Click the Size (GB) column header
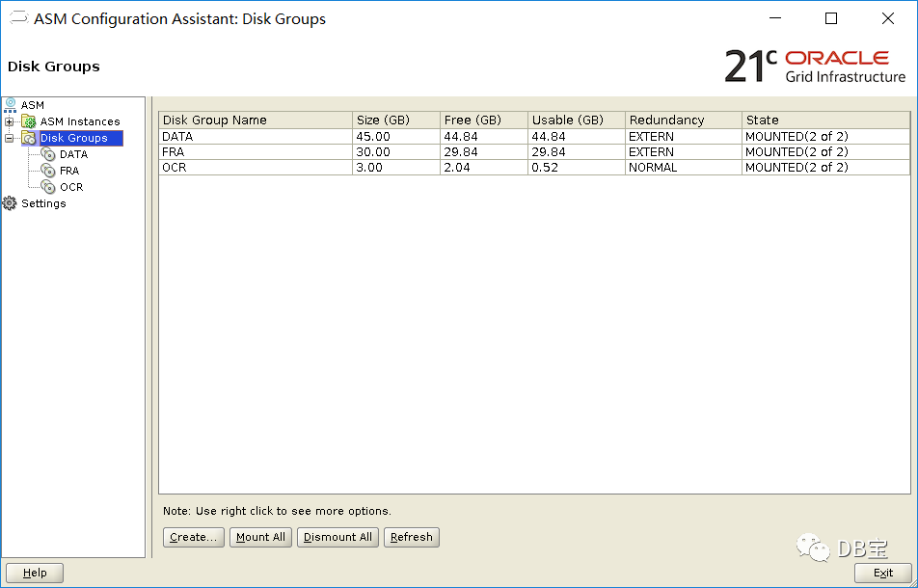The height and width of the screenshot is (588, 918). pos(396,120)
